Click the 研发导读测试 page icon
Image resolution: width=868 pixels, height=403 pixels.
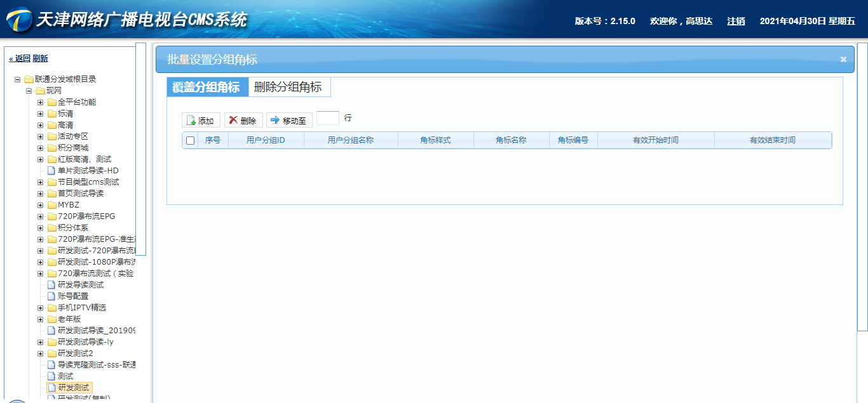[51, 285]
